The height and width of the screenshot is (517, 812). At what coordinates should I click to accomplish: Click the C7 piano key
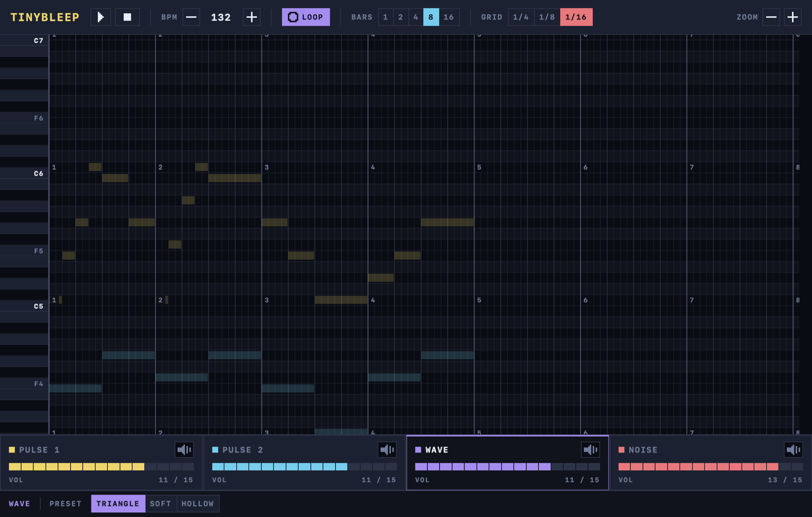[x=24, y=40]
